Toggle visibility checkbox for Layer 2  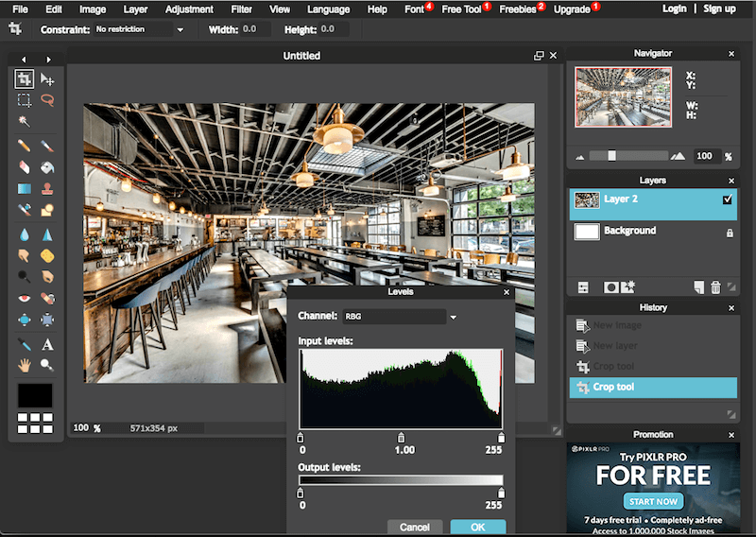click(x=727, y=199)
